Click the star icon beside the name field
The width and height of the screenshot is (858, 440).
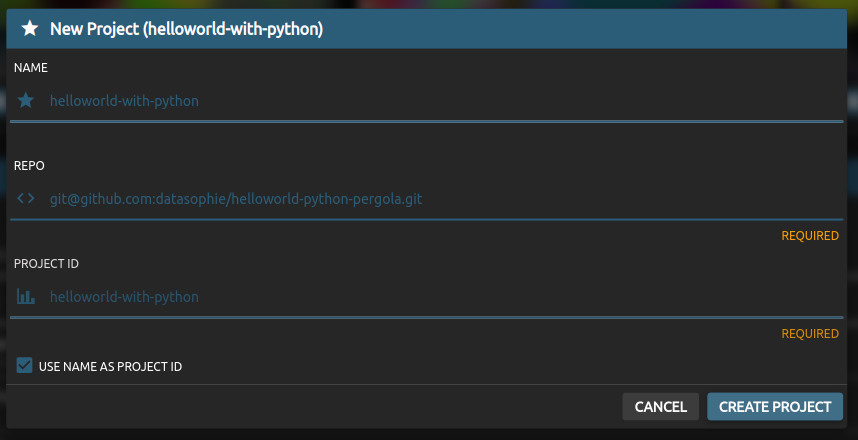pyautogui.click(x=26, y=101)
